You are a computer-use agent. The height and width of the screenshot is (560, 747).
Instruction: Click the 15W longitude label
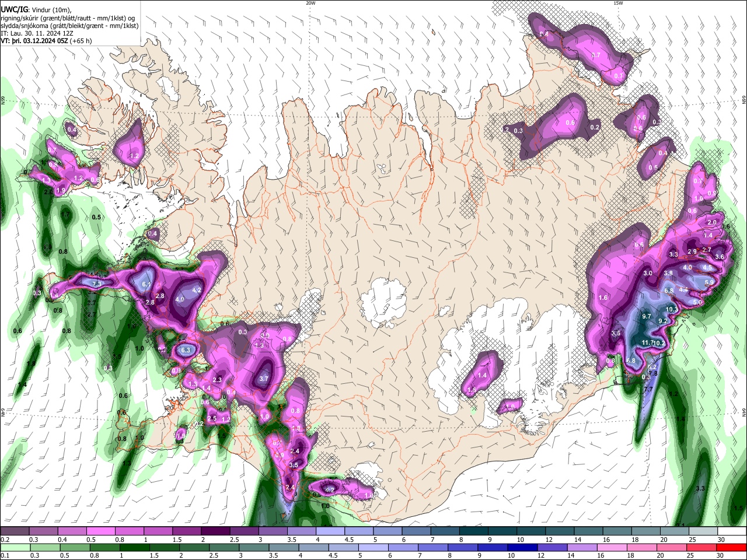[x=617, y=3]
